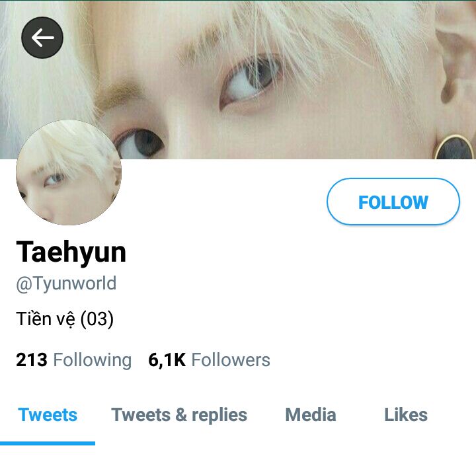Select the @Tyunworld handle text
The width and height of the screenshot is (476, 456).
[x=66, y=284]
